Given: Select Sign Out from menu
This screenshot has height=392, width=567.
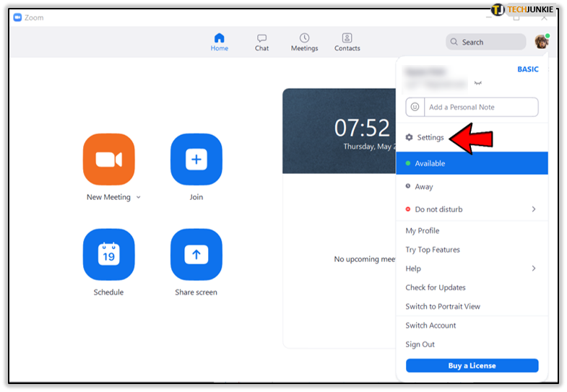Looking at the screenshot, I should click(x=420, y=344).
